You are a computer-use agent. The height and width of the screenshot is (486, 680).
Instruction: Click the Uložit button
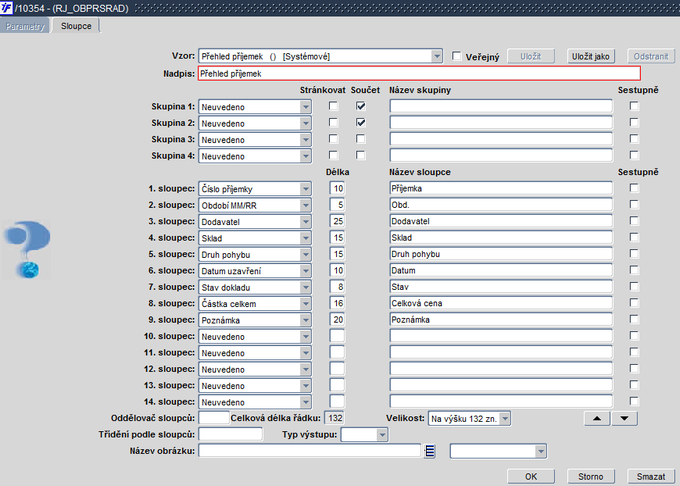(531, 56)
